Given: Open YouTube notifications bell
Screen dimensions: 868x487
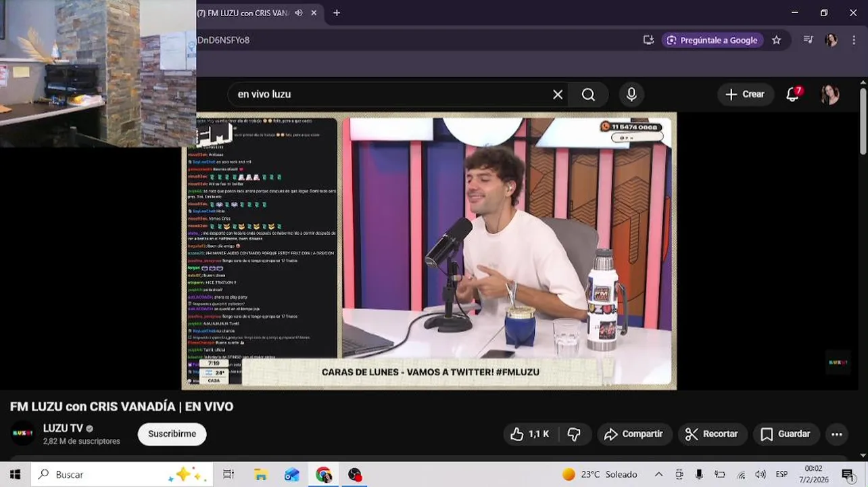Looking at the screenshot, I should pyautogui.click(x=793, y=95).
